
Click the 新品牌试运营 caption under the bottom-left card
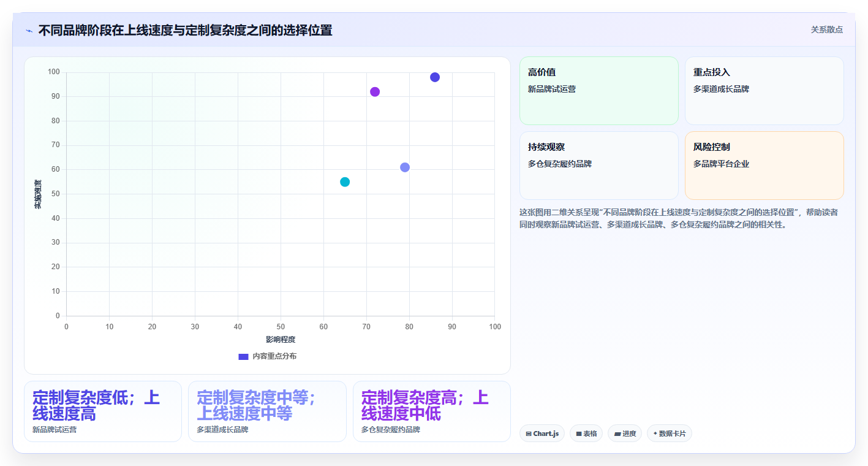click(55, 430)
